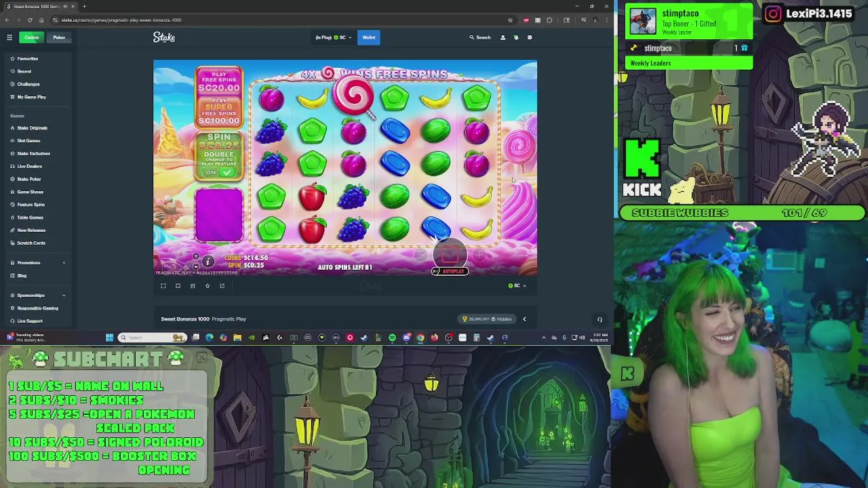Viewport: 868px width, 488px height.
Task: Open the hamburger menu in Stake header
Action: [9, 37]
